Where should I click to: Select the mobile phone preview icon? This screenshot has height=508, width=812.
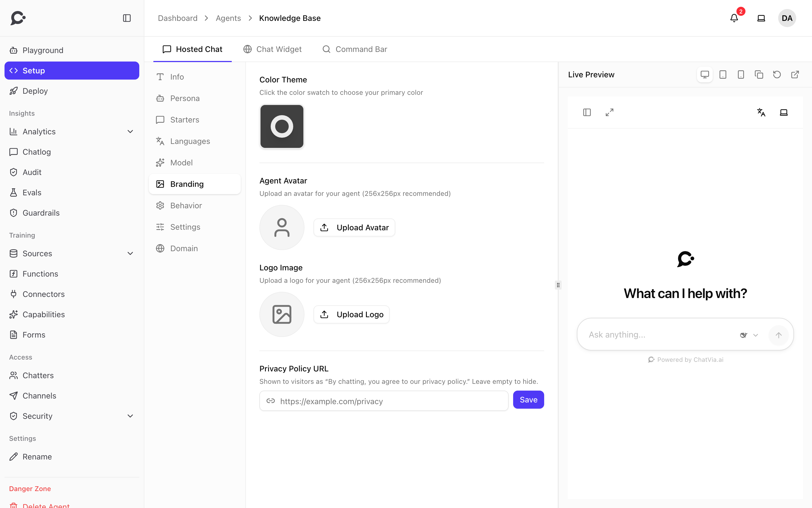pyautogui.click(x=741, y=75)
